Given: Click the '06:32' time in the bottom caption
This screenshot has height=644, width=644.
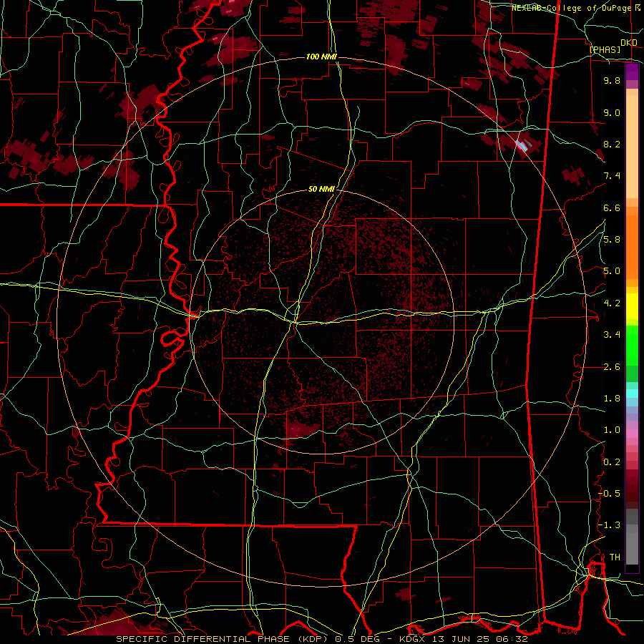Looking at the screenshot, I should point(514,639).
